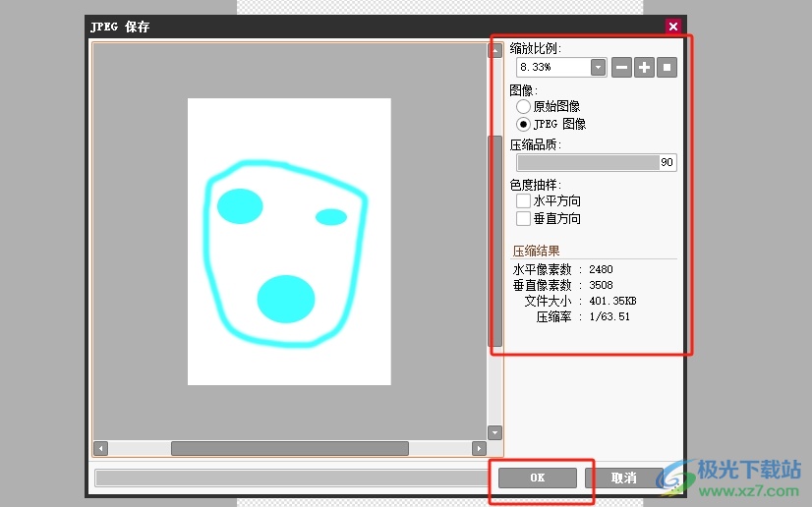Click the preview image of cyan face
This screenshot has width=812, height=507.
(x=289, y=242)
